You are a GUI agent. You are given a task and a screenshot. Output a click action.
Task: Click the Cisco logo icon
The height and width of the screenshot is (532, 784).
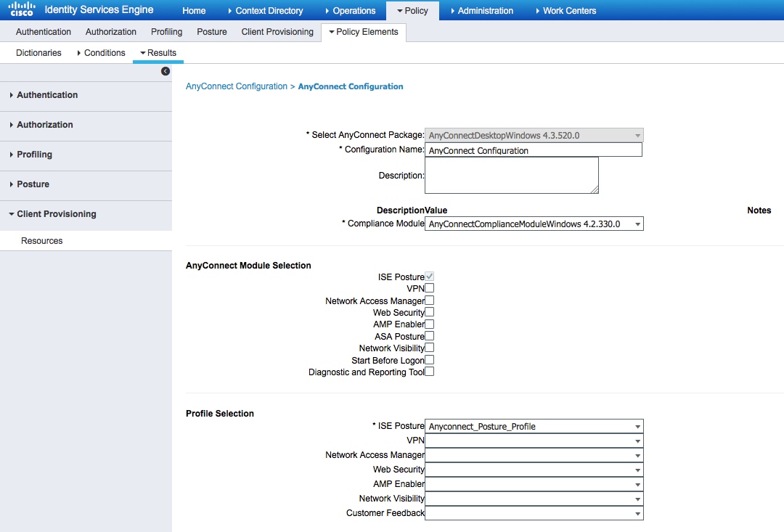[22, 9]
